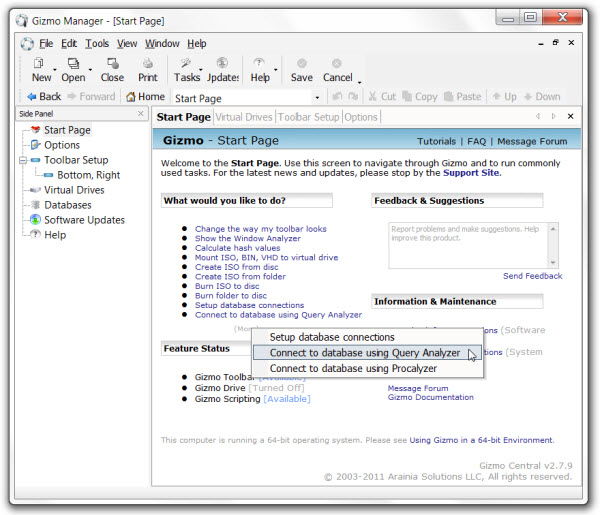Viewport: 600px width, 515px height.
Task: Open the Window menu
Action: pos(162,44)
